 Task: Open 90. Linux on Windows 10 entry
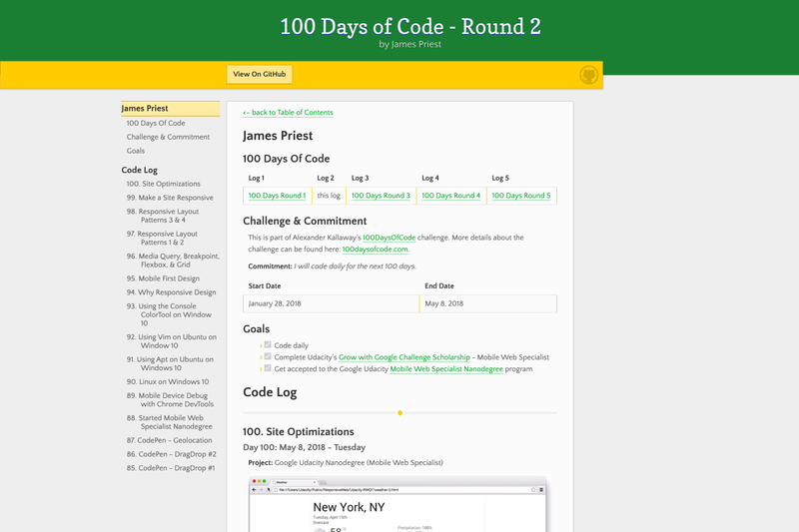pos(168,382)
